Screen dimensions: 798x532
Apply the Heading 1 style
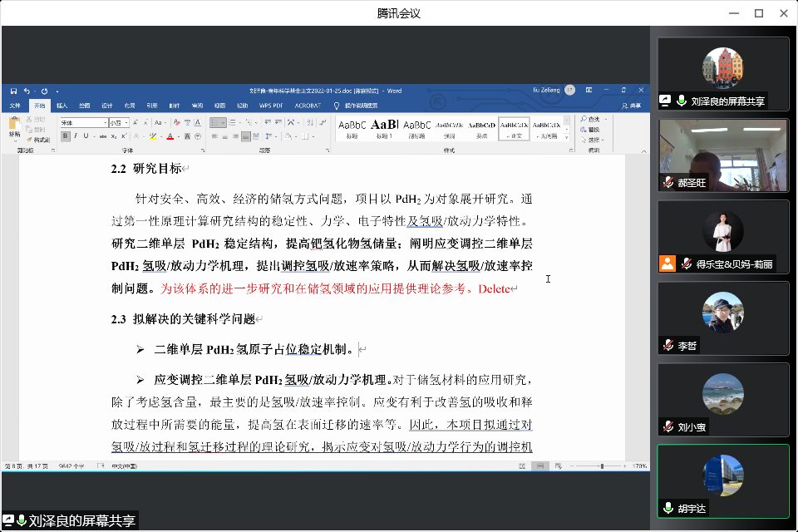[384, 127]
